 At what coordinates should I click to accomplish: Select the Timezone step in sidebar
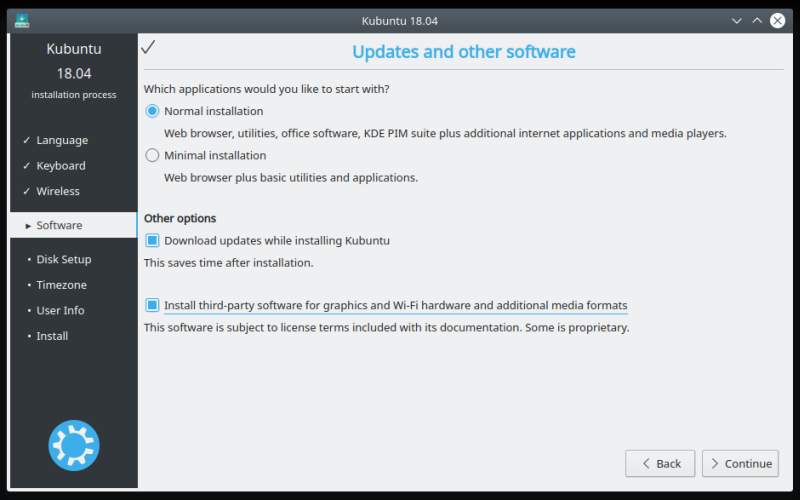(x=61, y=285)
